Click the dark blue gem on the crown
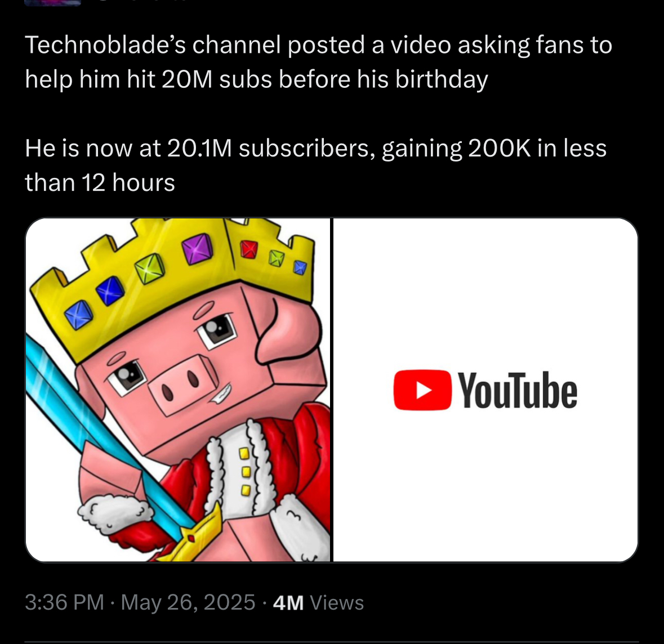The height and width of the screenshot is (644, 664). tap(110, 290)
